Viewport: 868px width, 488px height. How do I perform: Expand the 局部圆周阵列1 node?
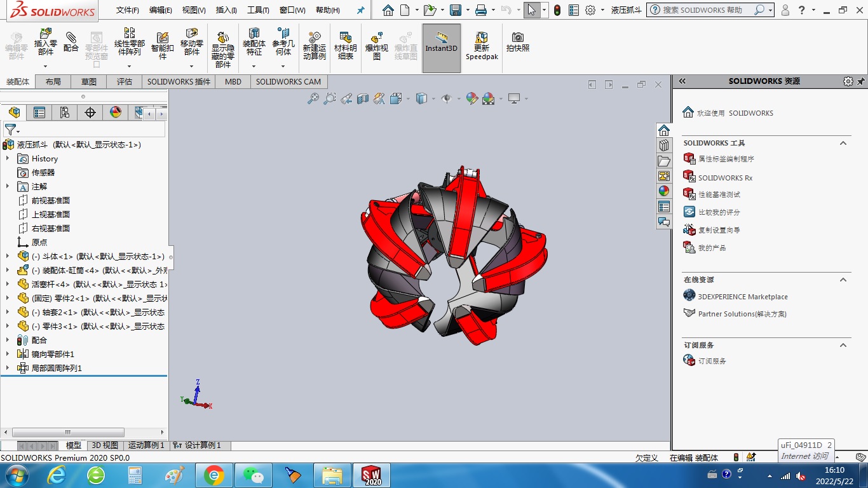click(x=8, y=368)
